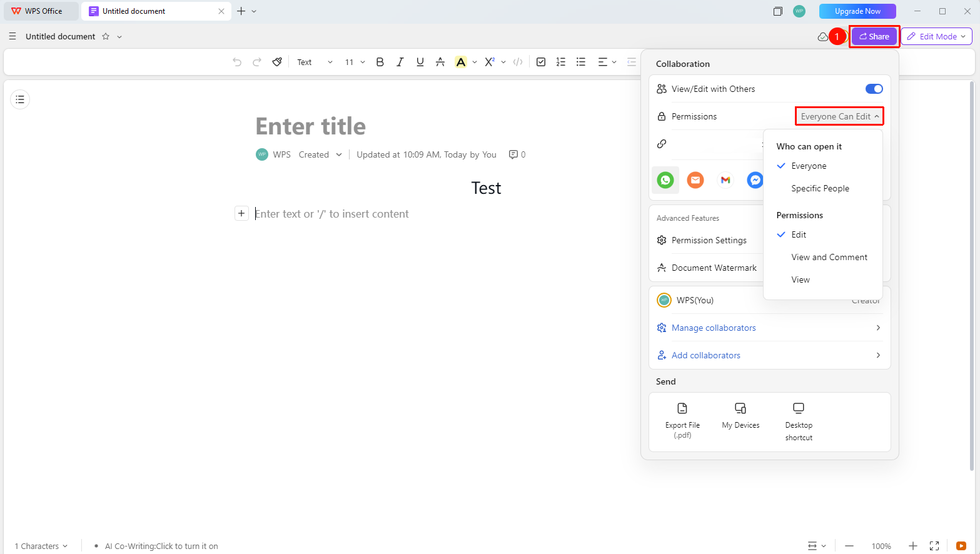Click the Undo arrow
The image size is (980, 554).
tap(237, 62)
